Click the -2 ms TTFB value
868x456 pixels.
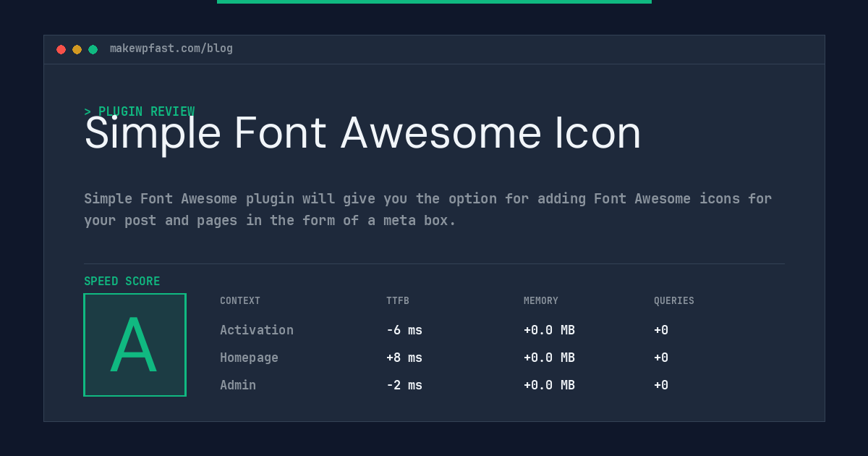pos(404,385)
